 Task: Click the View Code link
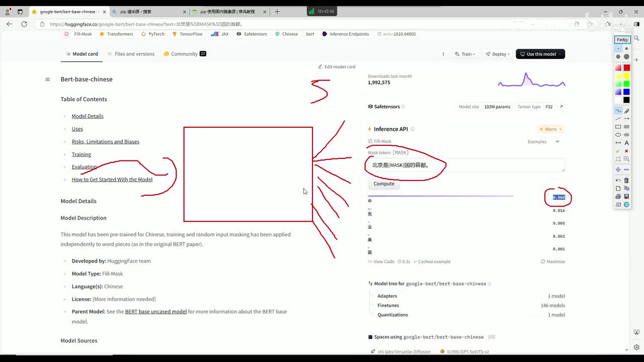click(x=381, y=261)
